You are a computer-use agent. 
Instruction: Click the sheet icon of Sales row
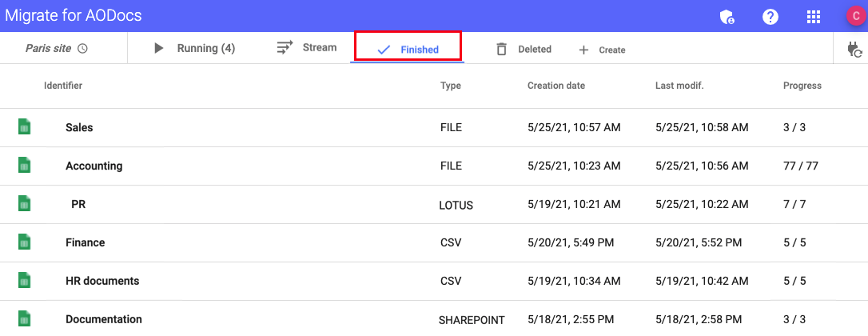click(24, 127)
